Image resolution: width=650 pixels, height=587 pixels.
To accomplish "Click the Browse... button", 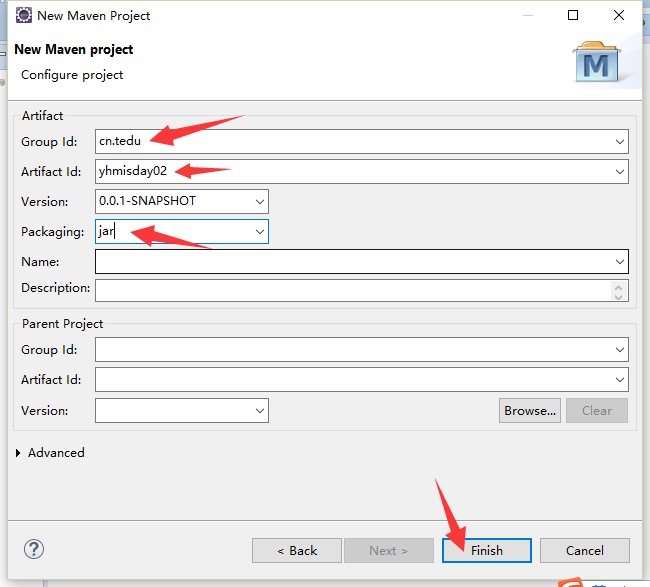I will click(530, 410).
